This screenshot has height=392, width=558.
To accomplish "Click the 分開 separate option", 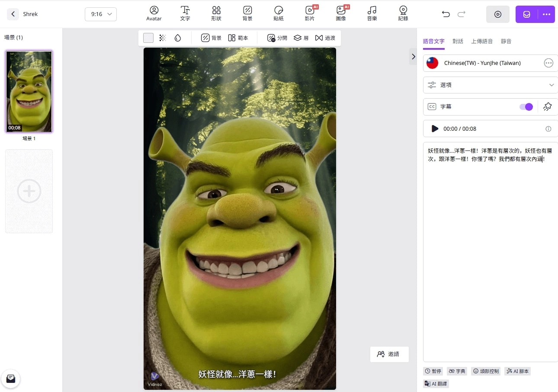I will 277,38.
